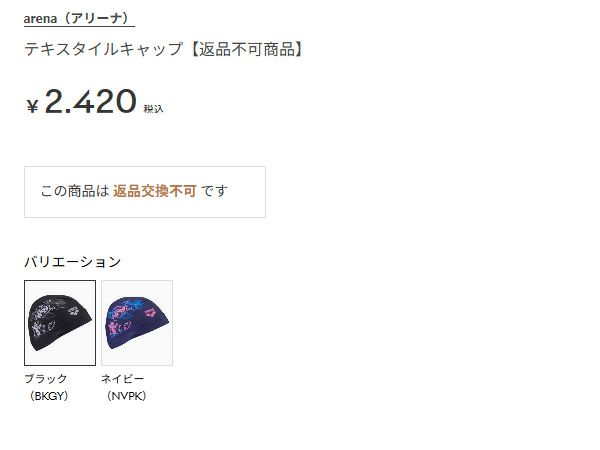Click the 税込 tax-included label
The width and height of the screenshot is (600, 450).
point(153,109)
